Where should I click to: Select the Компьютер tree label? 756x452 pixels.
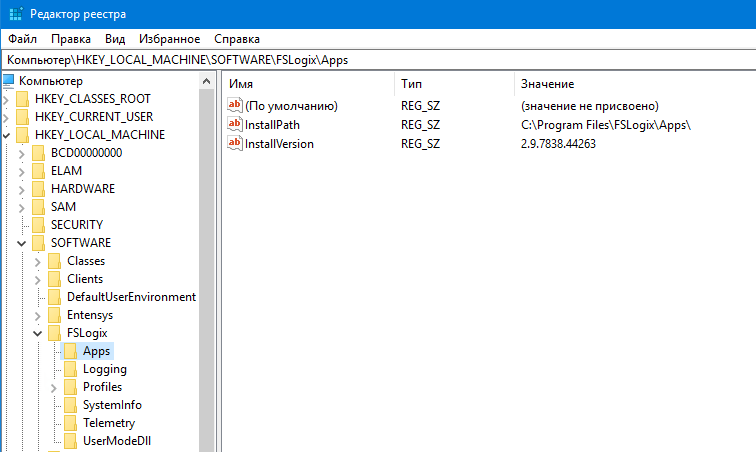pyautogui.click(x=51, y=81)
